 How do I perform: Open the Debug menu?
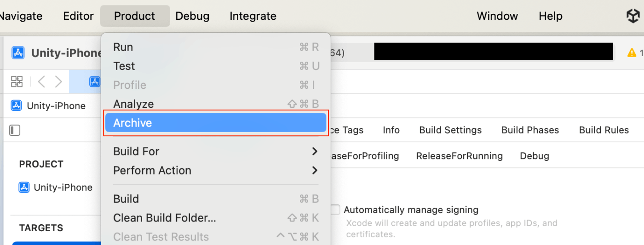coord(192,16)
